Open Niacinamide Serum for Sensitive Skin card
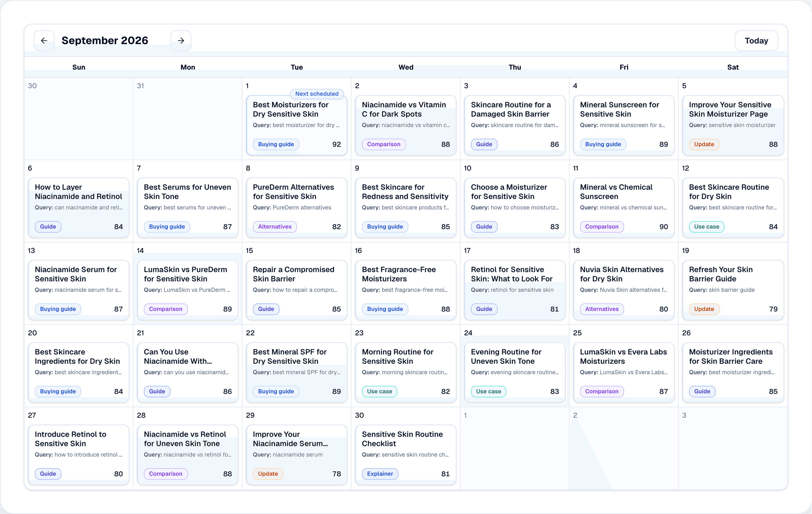Screen dimensions: 812x514 (x=79, y=290)
